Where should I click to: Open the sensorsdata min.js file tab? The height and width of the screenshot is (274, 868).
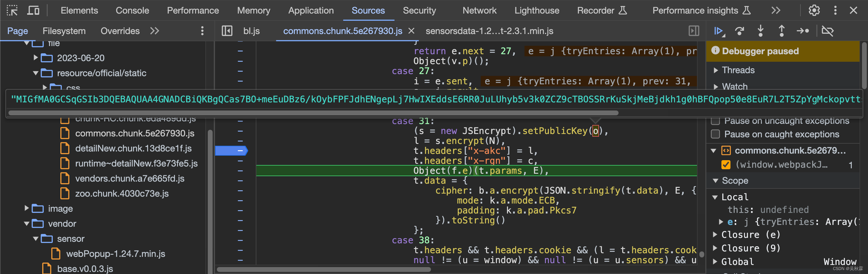point(489,31)
